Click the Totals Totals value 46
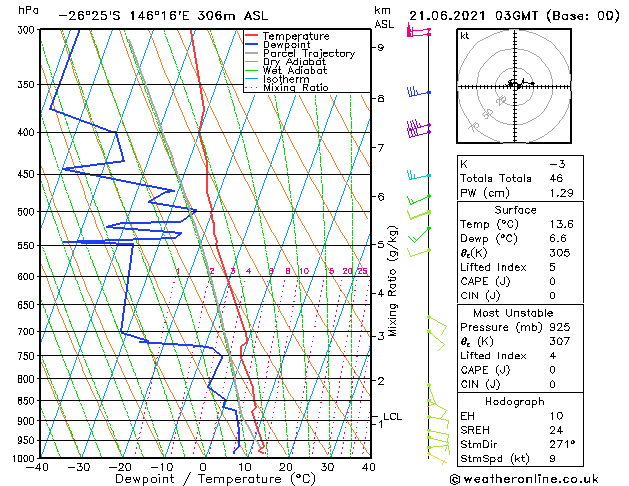 tap(556, 178)
